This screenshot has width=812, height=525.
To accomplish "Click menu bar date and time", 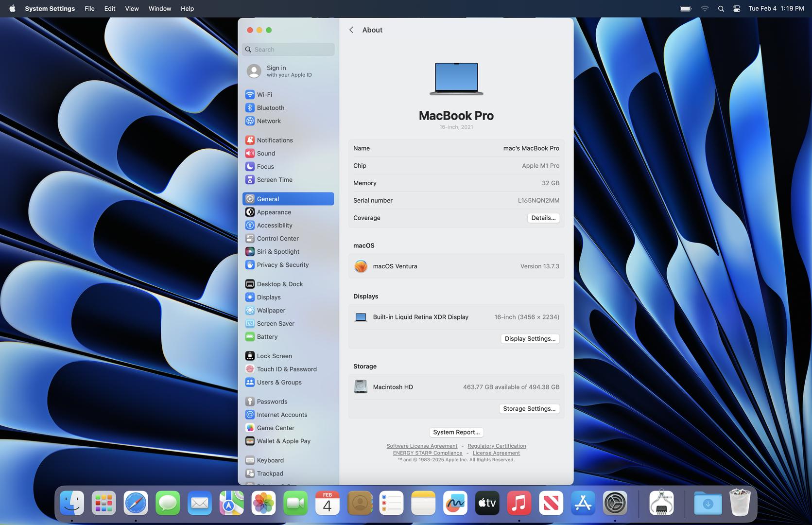I will point(776,8).
